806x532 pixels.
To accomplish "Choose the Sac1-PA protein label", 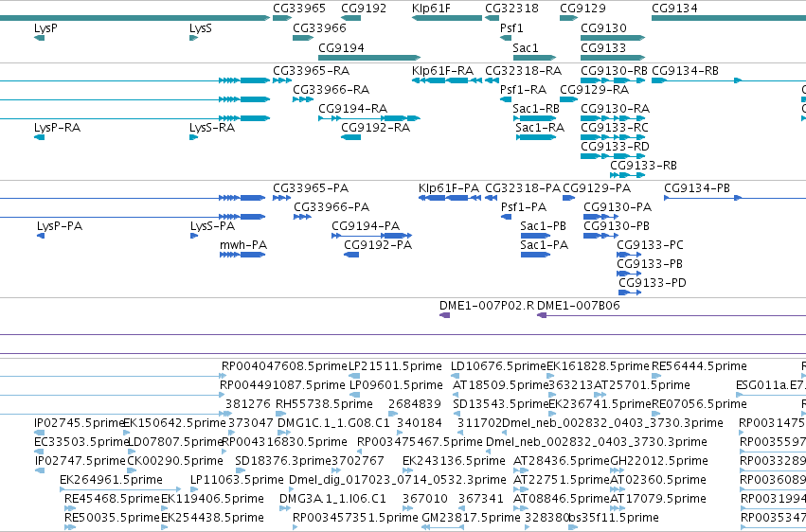I will coord(544,245).
